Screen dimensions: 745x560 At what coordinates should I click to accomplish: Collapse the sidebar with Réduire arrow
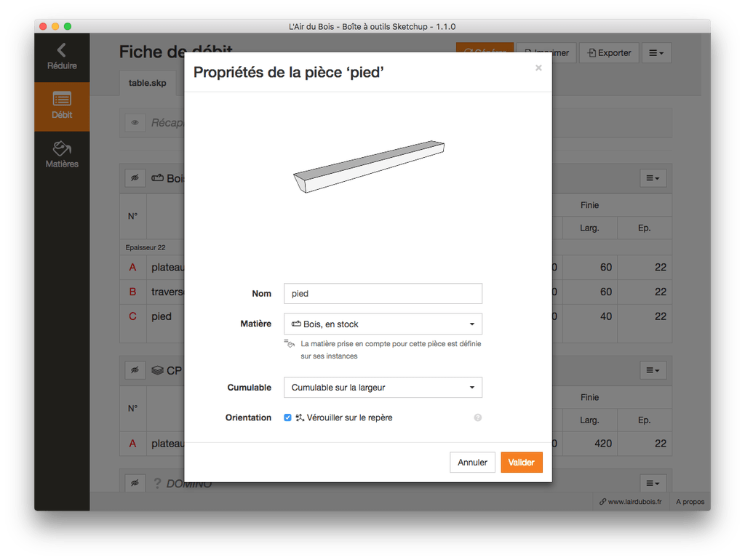tap(62, 57)
